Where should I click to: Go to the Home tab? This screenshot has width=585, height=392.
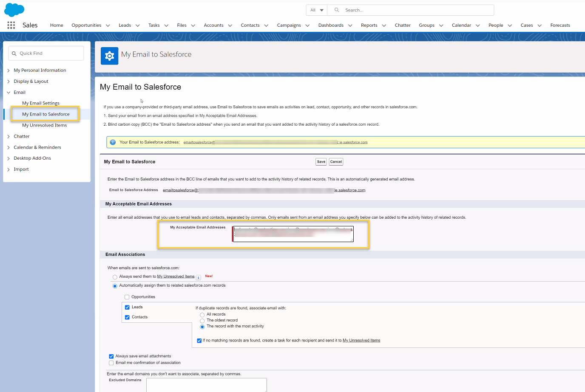[x=57, y=25]
